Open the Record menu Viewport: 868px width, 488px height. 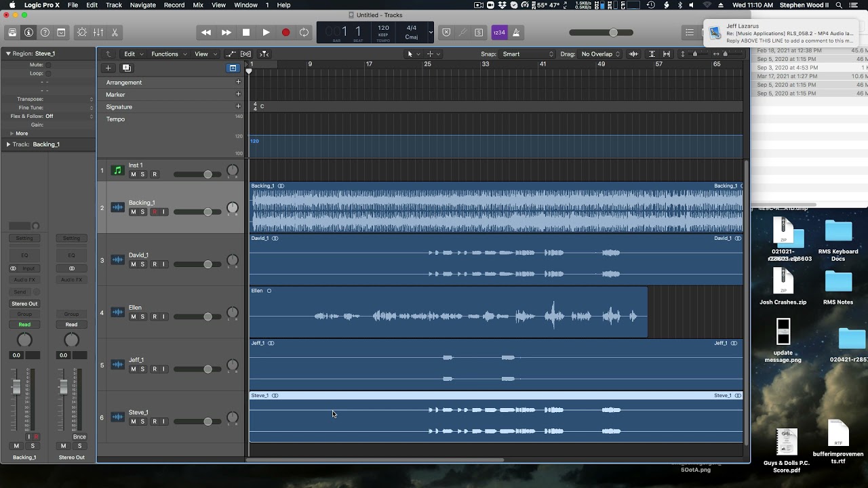tap(174, 5)
